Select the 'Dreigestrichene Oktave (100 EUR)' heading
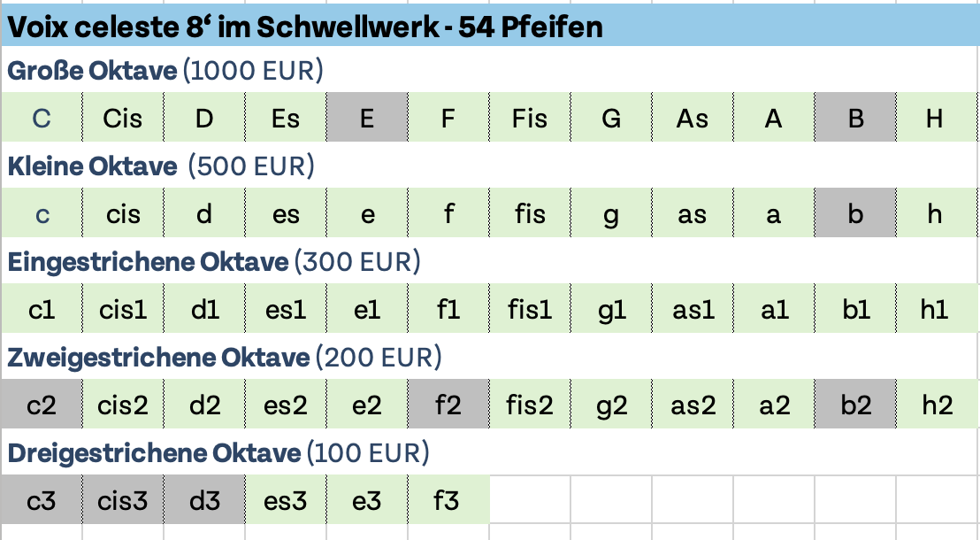980x540 pixels. point(218,453)
